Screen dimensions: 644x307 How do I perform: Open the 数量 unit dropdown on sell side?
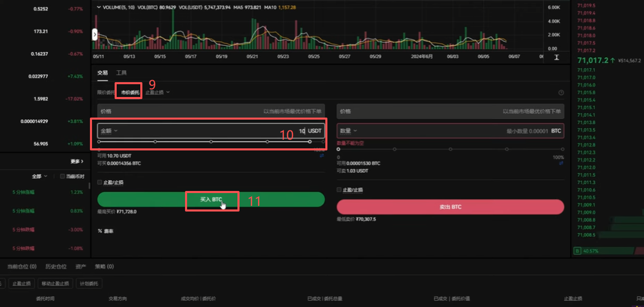coord(348,131)
